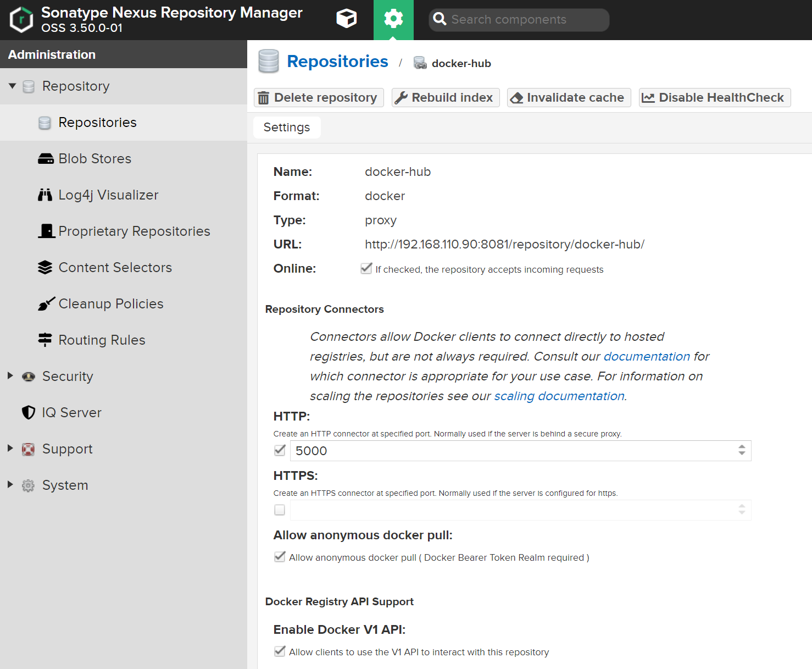The image size is (812, 669).
Task: Follow the scaling documentation link
Action: tap(559, 396)
